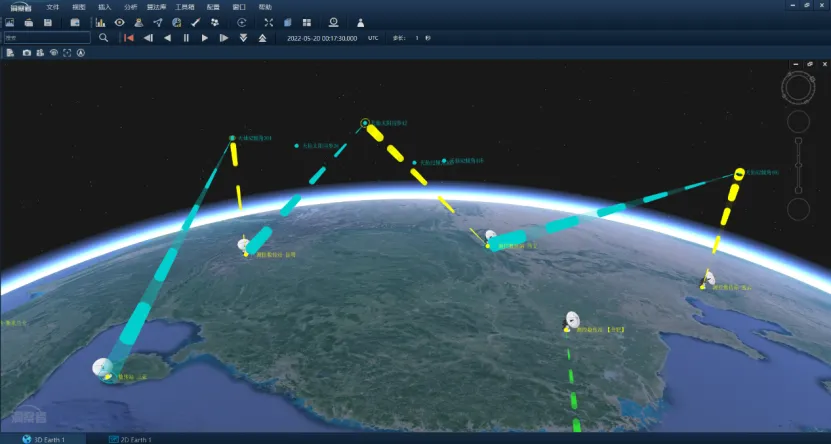
Task: Click the save disk icon
Action: click(x=48, y=22)
